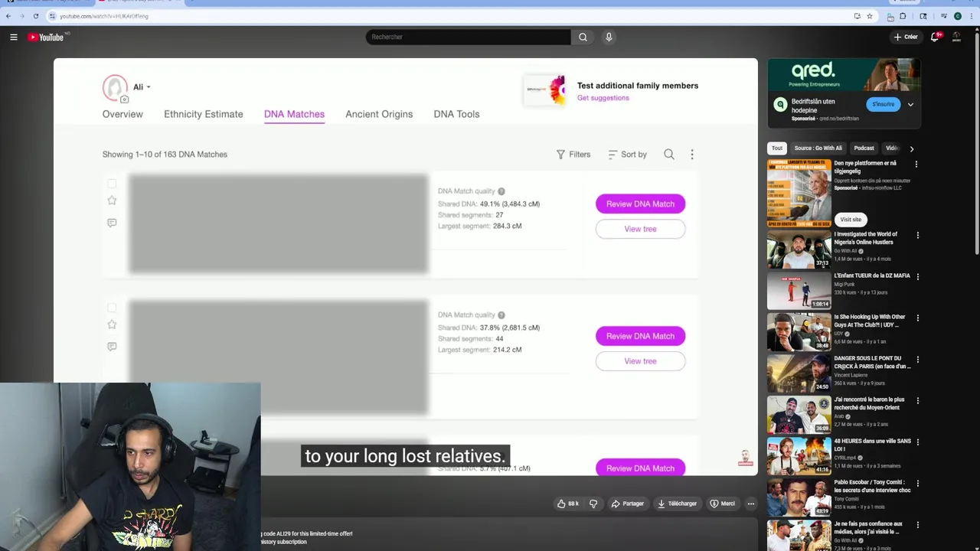Click the YouTube search magnifier button
Screen dimensions: 980x551
click(583, 37)
